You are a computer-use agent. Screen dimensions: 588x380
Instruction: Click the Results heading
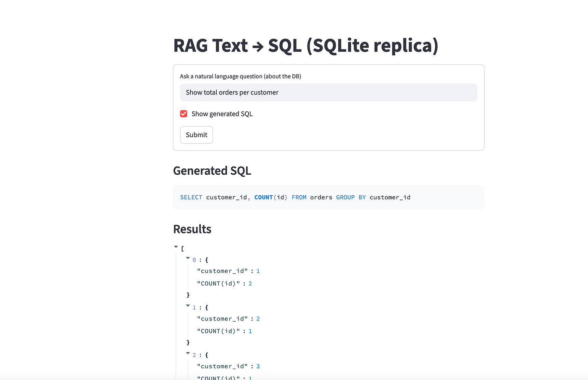(192, 229)
